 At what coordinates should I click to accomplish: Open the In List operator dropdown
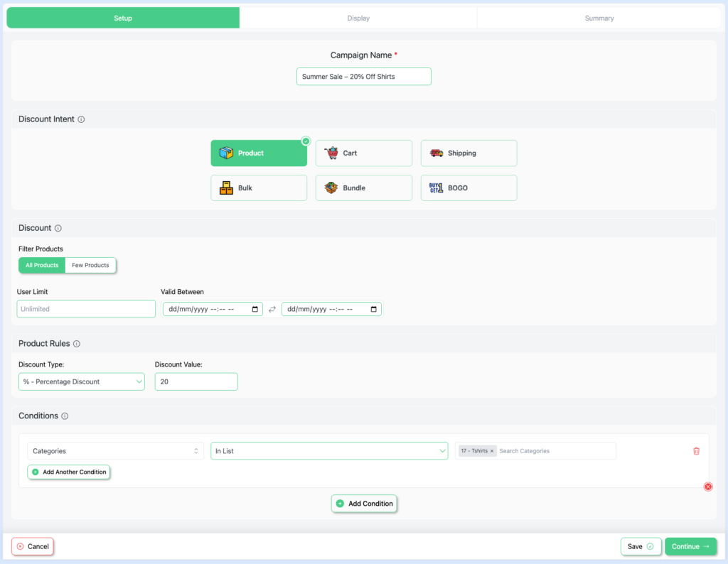pyautogui.click(x=328, y=451)
